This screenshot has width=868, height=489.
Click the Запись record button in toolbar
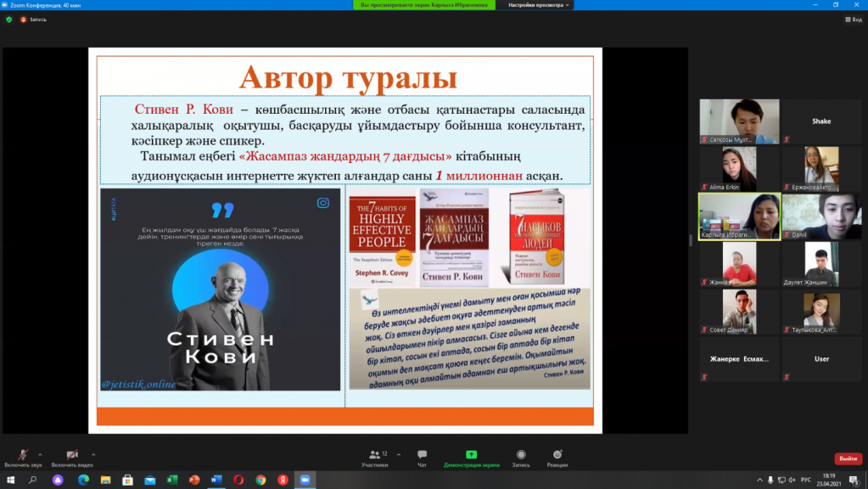[521, 458]
